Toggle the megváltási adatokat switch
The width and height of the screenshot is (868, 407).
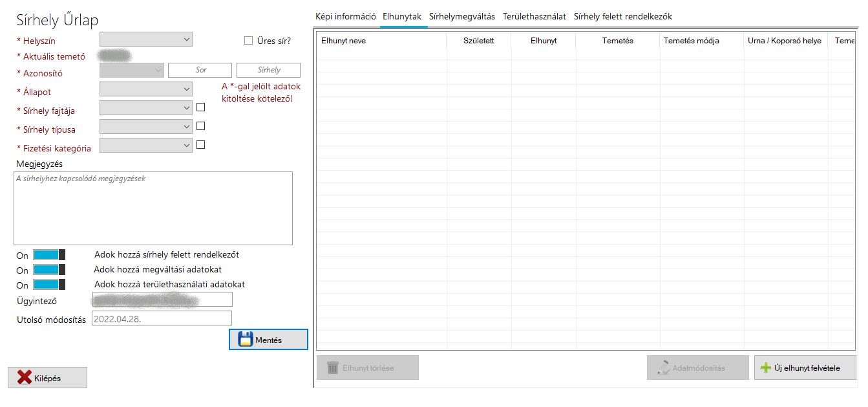tap(49, 270)
